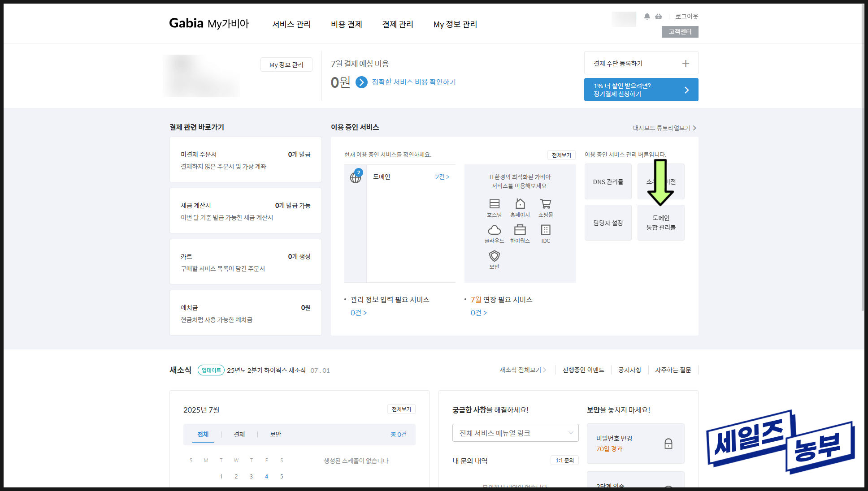This screenshot has height=491, width=868.
Task: Click the 미결제 주문서 card
Action: [x=245, y=160]
